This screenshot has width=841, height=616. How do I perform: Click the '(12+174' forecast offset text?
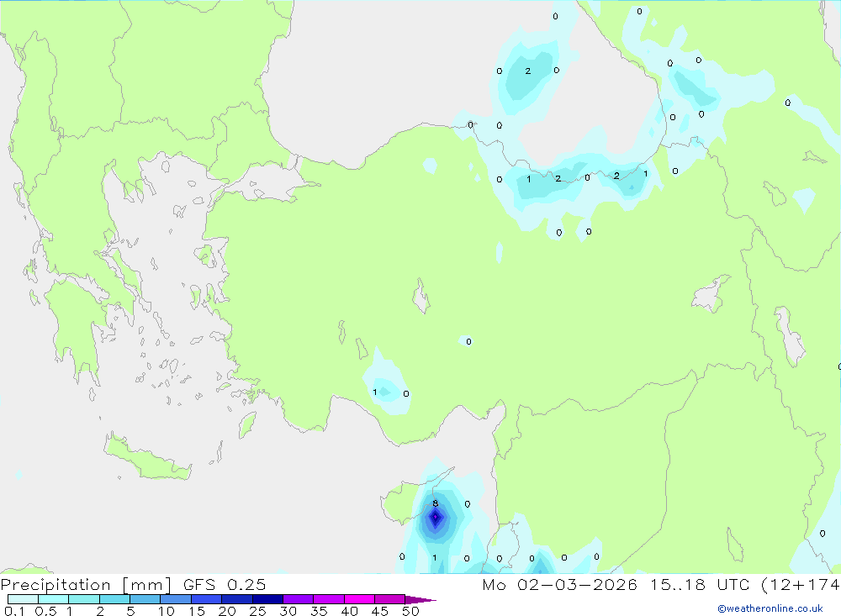(x=801, y=585)
